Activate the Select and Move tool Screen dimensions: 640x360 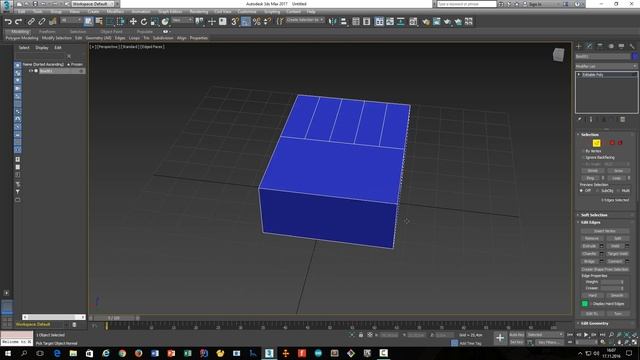133,22
